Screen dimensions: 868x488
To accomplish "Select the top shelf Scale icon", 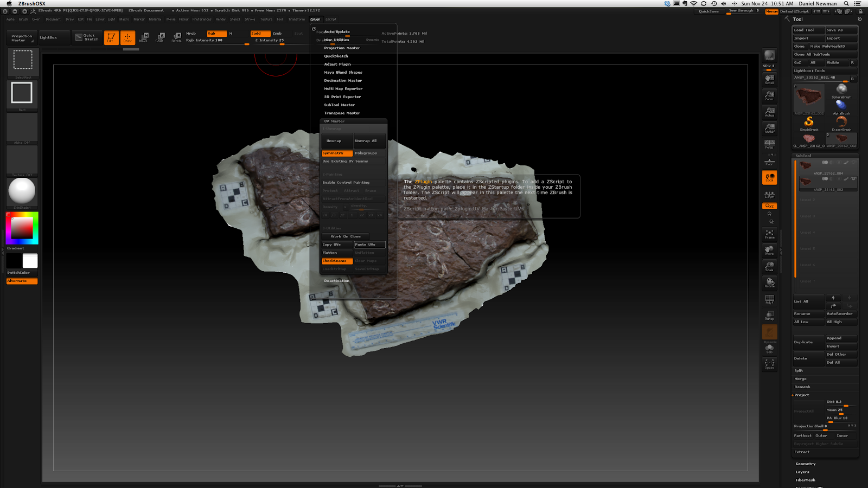I will (160, 37).
